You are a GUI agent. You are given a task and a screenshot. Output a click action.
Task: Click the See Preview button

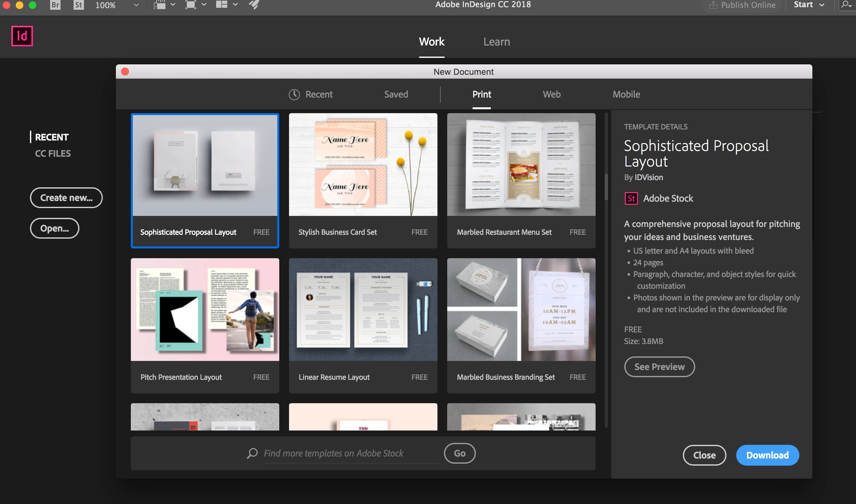click(x=659, y=367)
